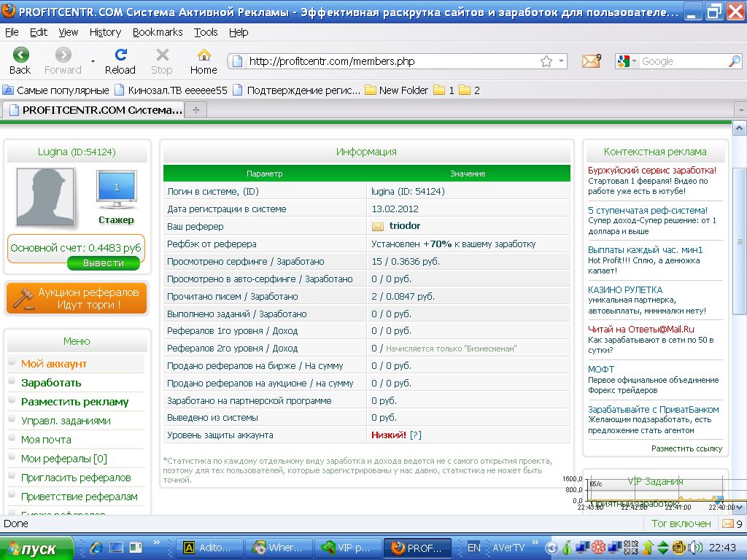Open 'Пригласить рефералов' link
The image size is (747, 560).
[76, 478]
